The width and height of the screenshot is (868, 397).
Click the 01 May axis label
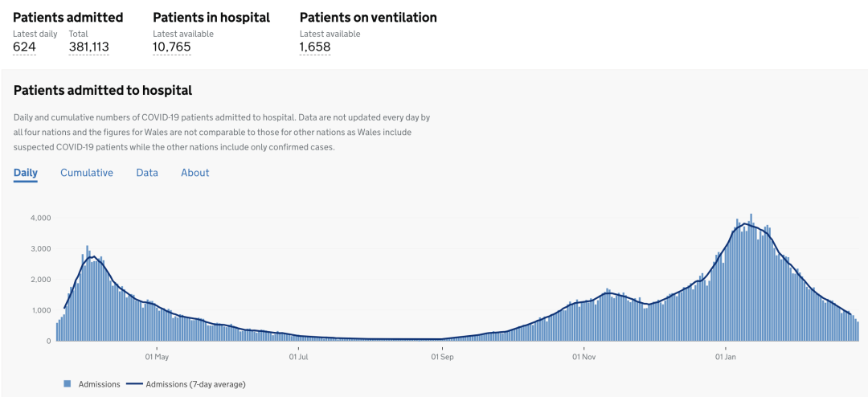tap(157, 356)
